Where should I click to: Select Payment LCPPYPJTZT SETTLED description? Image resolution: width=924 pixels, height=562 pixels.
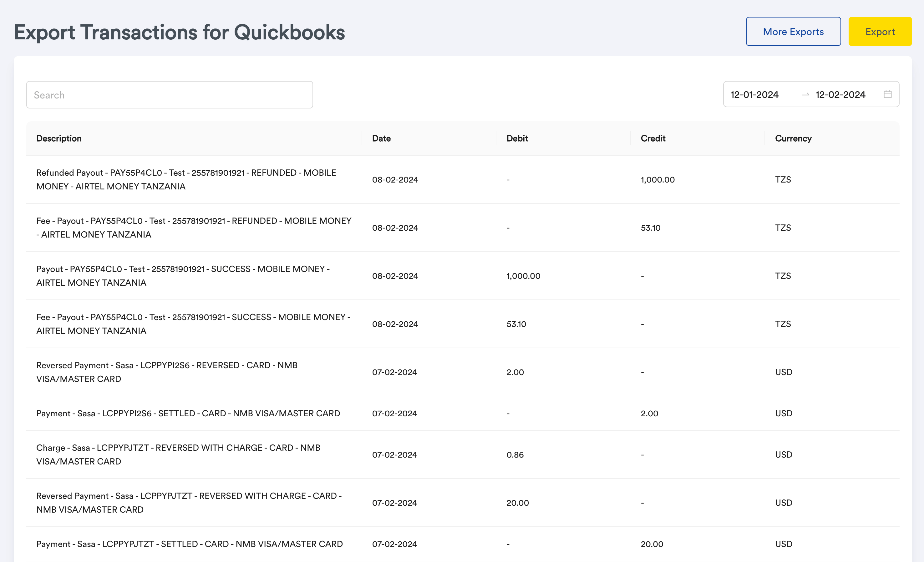tap(189, 544)
